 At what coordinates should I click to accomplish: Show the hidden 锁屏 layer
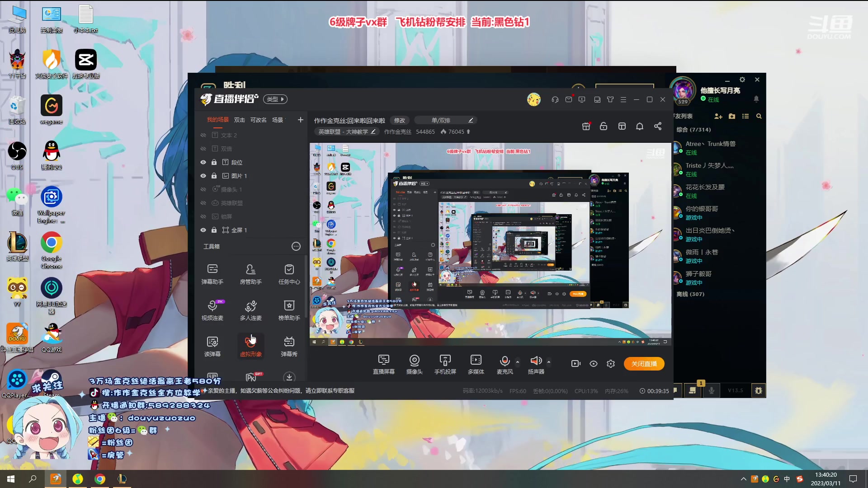coord(203,216)
